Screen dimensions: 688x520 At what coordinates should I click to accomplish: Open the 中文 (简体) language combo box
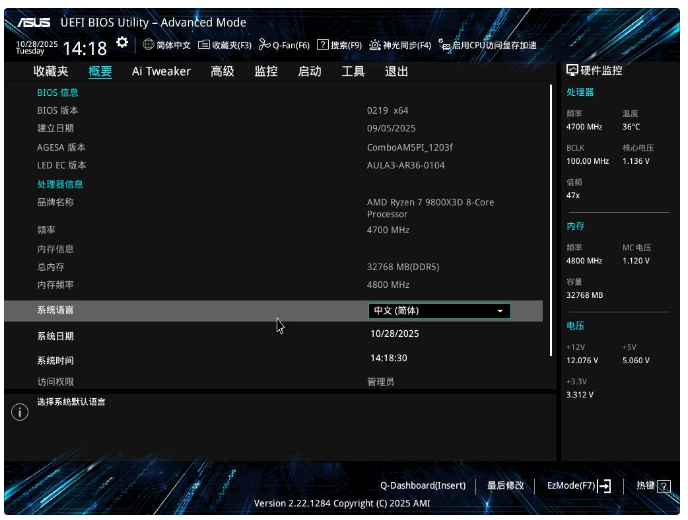[x=439, y=311]
